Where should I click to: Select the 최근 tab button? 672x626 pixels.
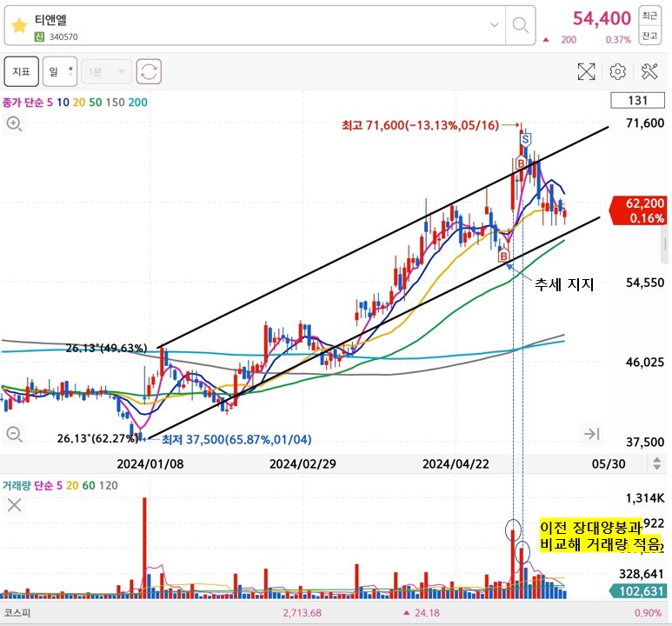[x=649, y=16]
